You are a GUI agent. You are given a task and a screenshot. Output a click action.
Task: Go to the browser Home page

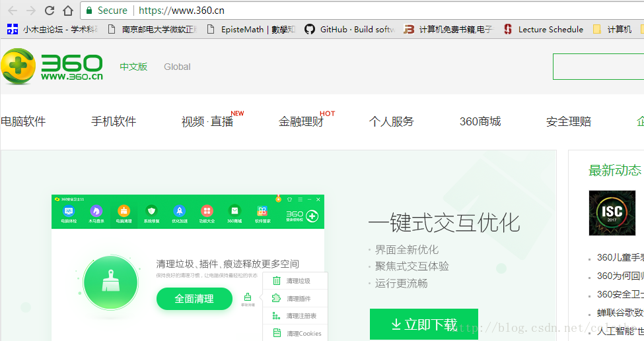(68, 11)
